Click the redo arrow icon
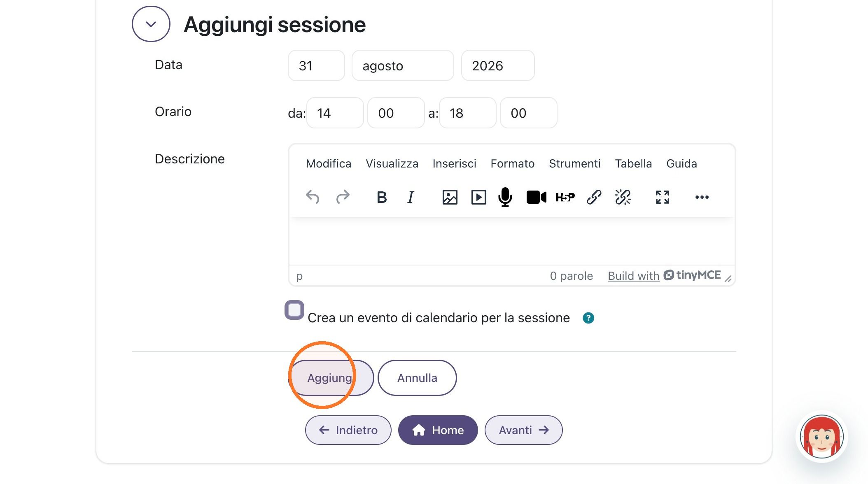The image size is (868, 484). (343, 197)
